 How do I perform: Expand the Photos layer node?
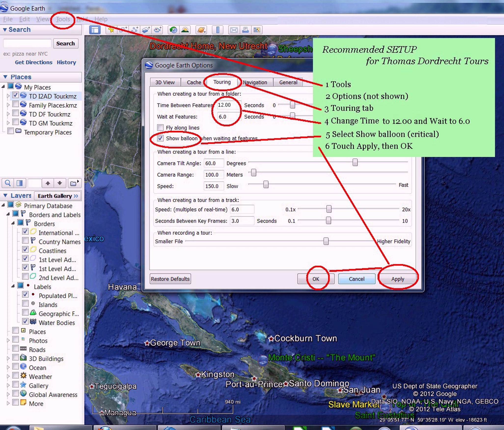coord(8,340)
